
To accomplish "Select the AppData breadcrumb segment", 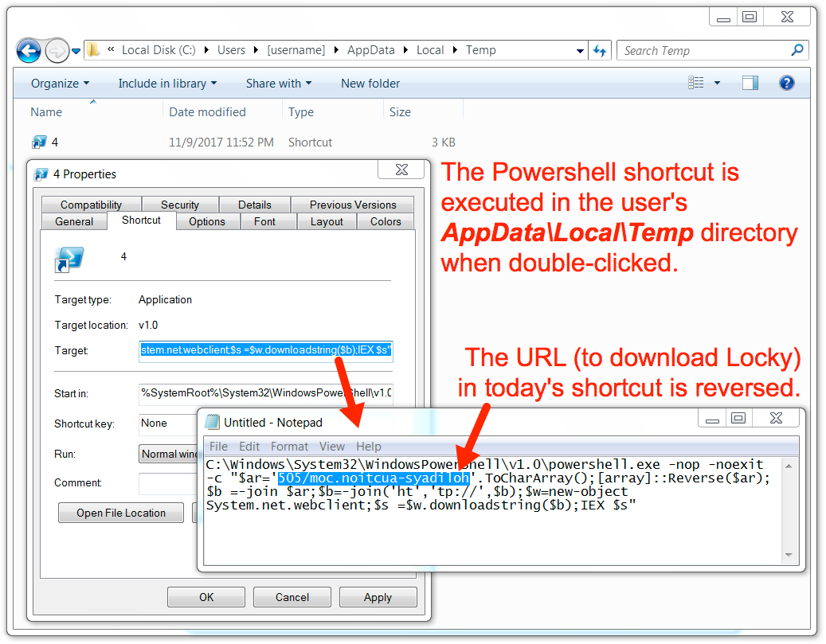I will [x=371, y=50].
